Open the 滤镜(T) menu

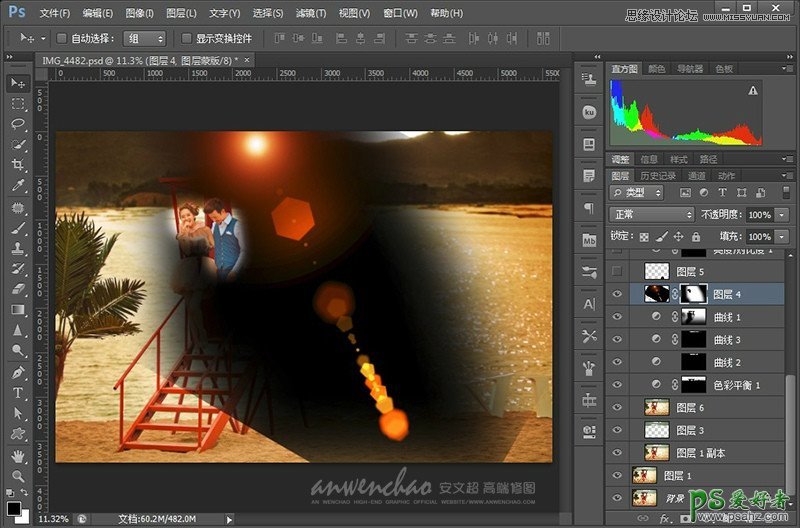310,14
